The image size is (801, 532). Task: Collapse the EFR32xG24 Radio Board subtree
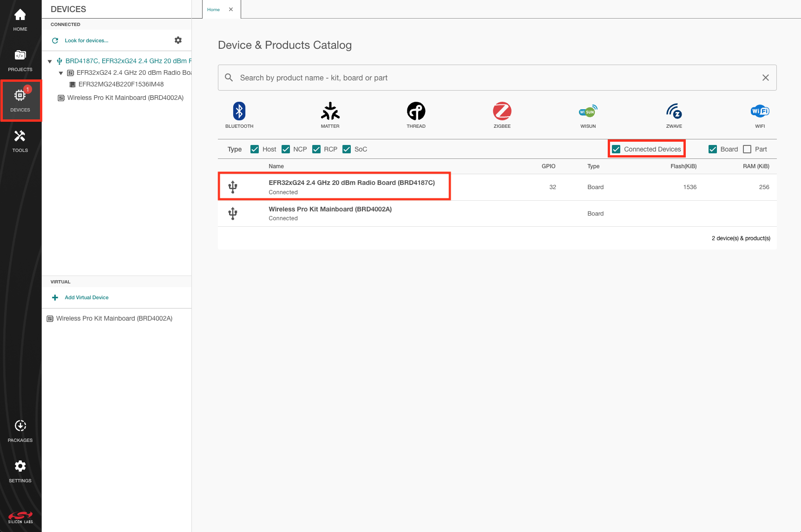[61, 73]
